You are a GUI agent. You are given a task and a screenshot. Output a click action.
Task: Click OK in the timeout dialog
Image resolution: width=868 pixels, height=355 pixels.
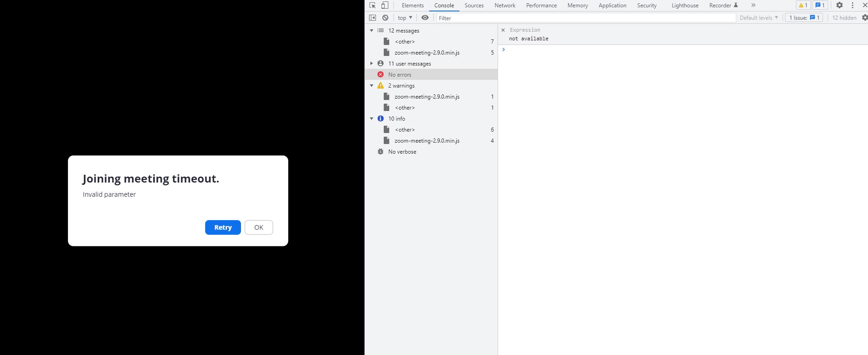point(259,227)
